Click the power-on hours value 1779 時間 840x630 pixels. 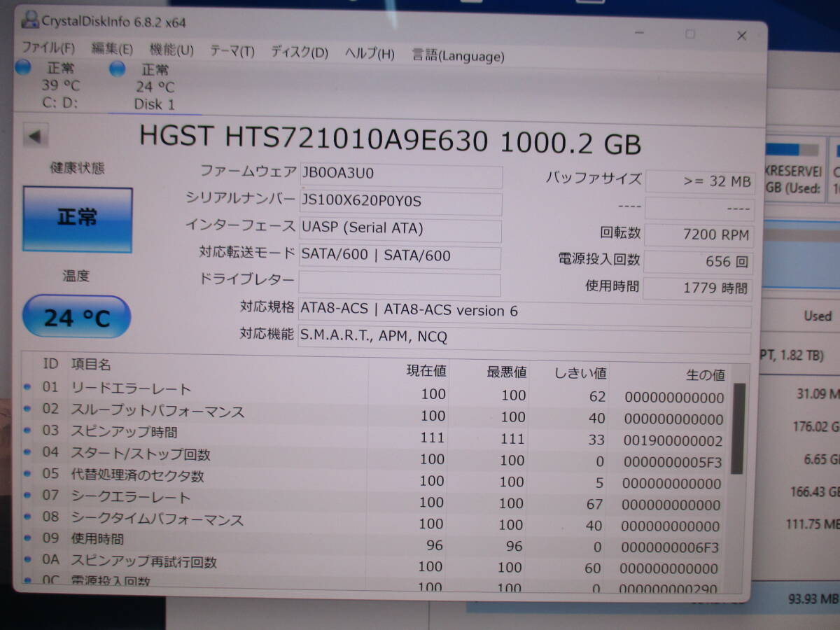[697, 288]
